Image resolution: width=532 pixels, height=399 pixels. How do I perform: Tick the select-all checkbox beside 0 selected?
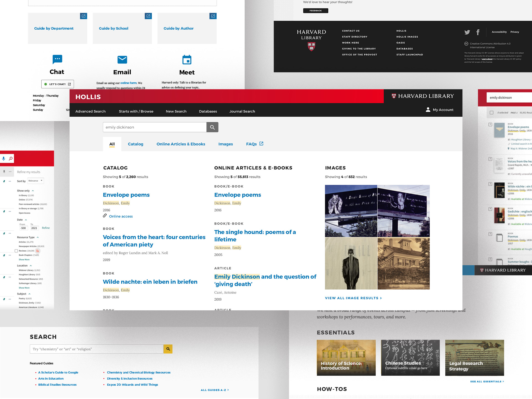click(x=492, y=113)
